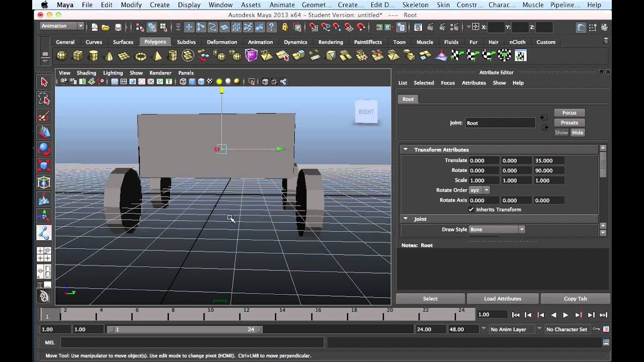Toggle wireframe cube display in viewport
This screenshot has height=362, width=644.
coord(183,81)
